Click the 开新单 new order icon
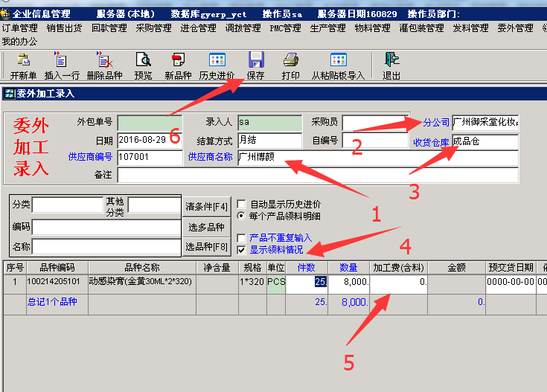 (x=24, y=61)
